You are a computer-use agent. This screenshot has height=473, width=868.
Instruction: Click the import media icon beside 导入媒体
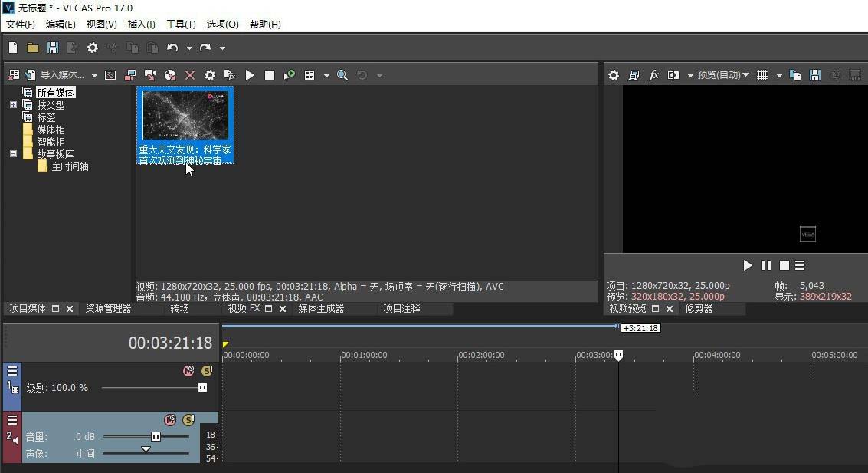pyautogui.click(x=31, y=75)
